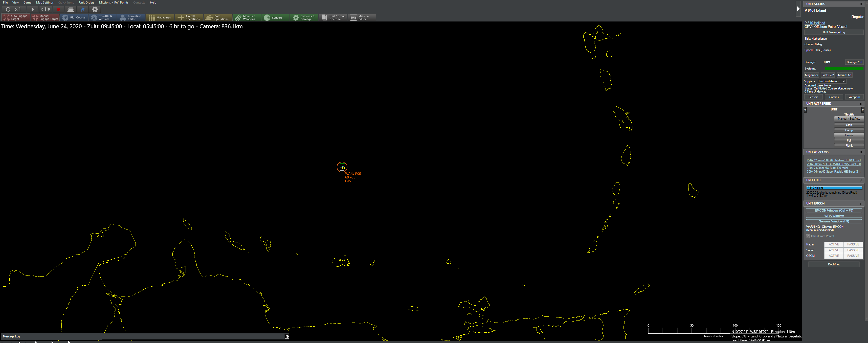Set OECM to ACTIVE
Viewport: 868px width, 343px height.
pos(834,256)
